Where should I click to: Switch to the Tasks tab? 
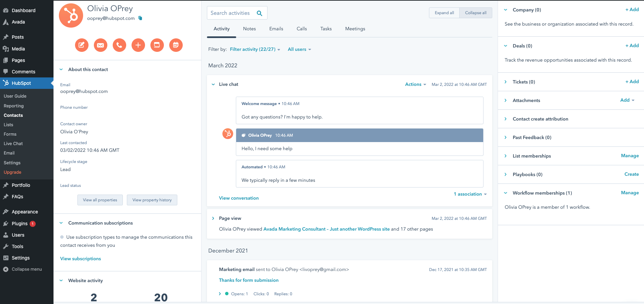click(326, 29)
